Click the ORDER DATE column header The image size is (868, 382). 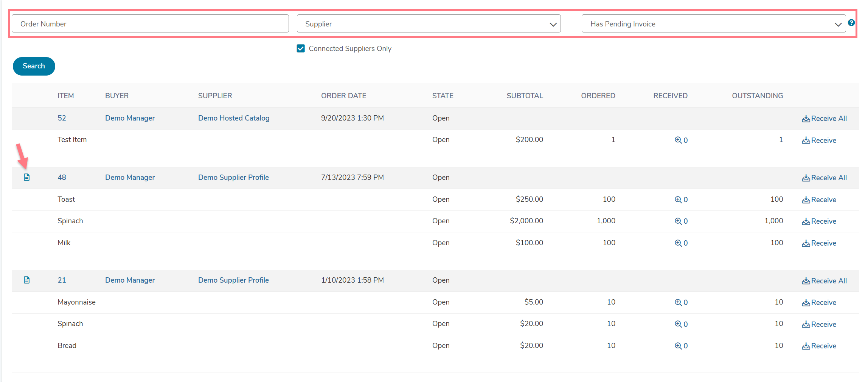coord(343,96)
